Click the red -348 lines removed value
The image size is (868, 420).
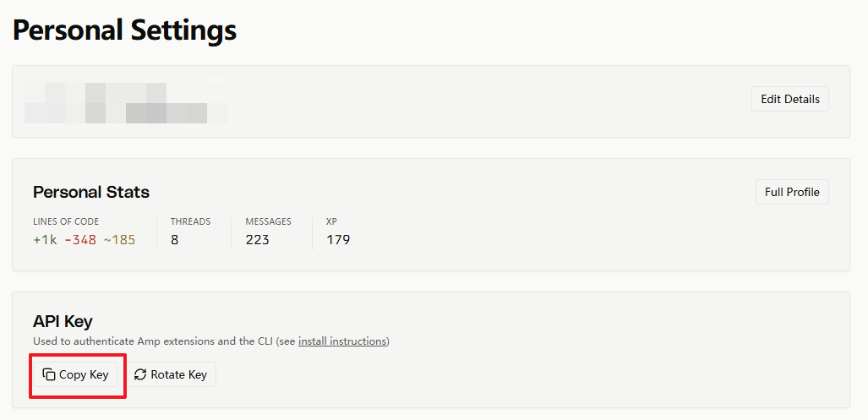[80, 240]
